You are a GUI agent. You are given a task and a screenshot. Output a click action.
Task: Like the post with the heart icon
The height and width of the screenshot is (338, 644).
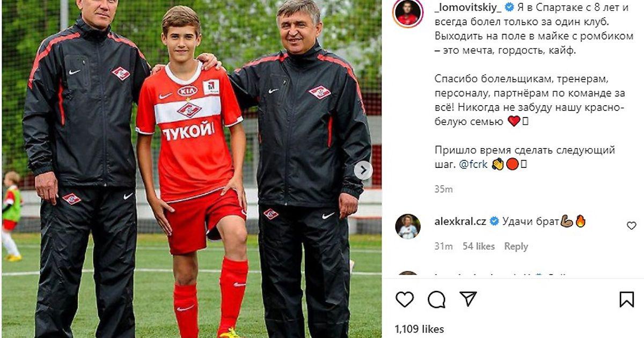point(405,299)
